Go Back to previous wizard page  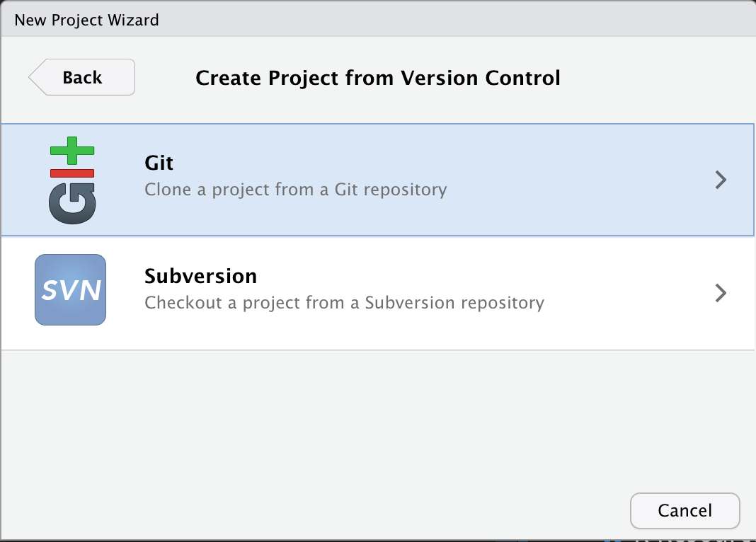coord(82,77)
